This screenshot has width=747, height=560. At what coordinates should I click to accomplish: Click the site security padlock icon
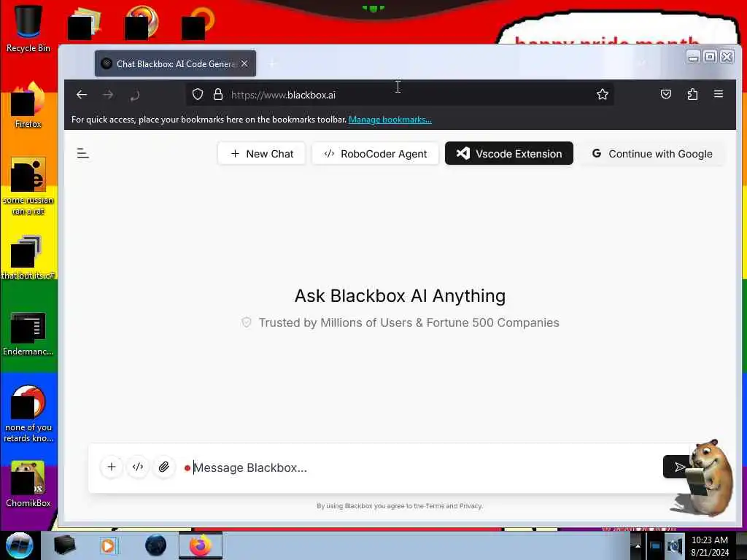coord(217,95)
